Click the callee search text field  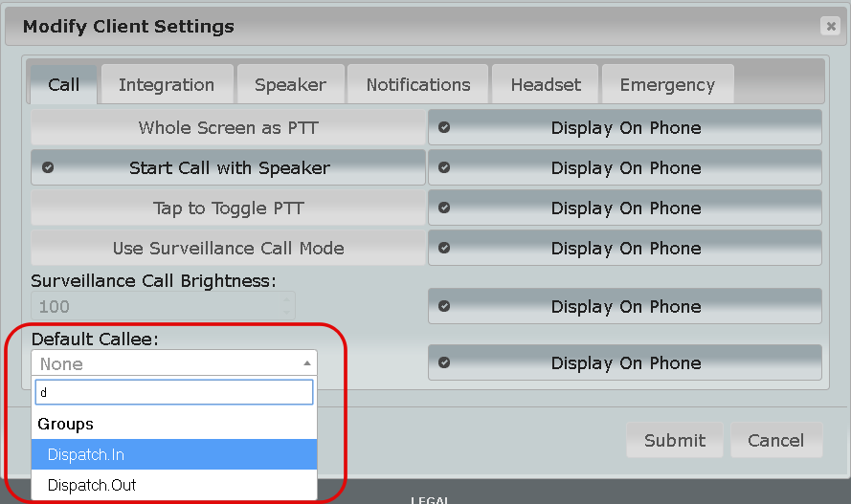[174, 392]
